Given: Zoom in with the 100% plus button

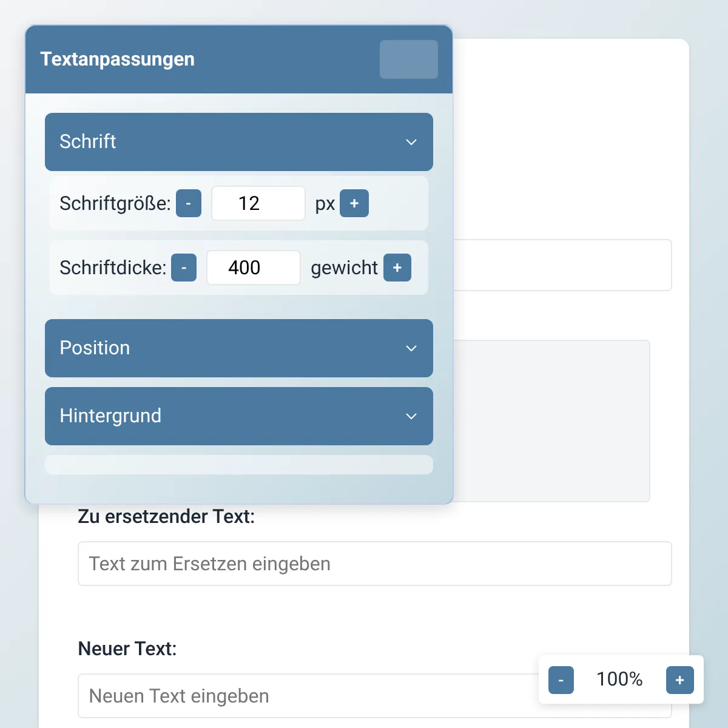Looking at the screenshot, I should (x=679, y=680).
